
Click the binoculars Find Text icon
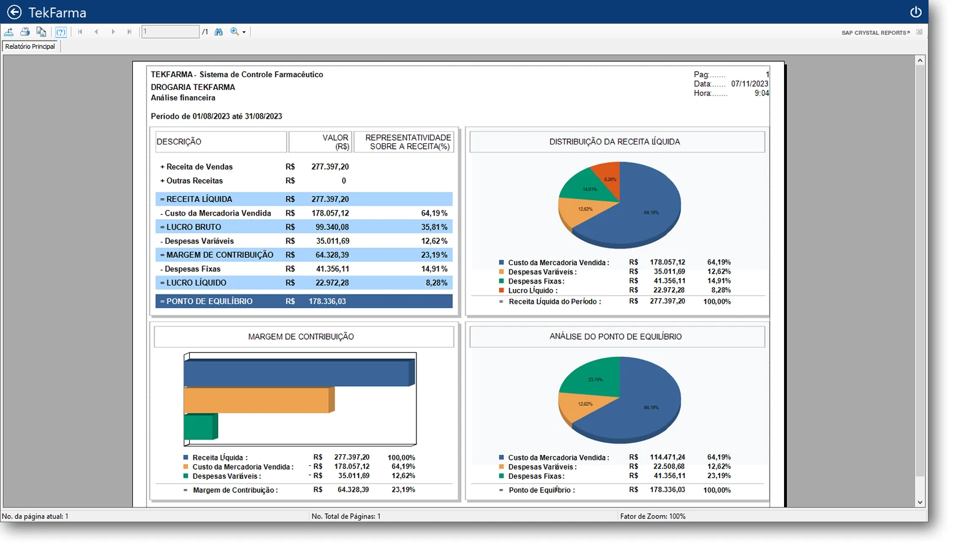coord(219,32)
